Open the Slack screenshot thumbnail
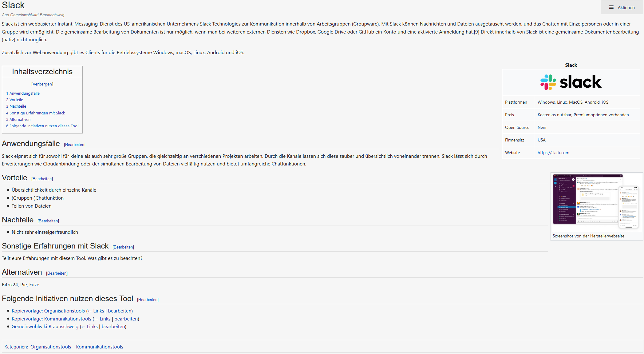 [596, 202]
